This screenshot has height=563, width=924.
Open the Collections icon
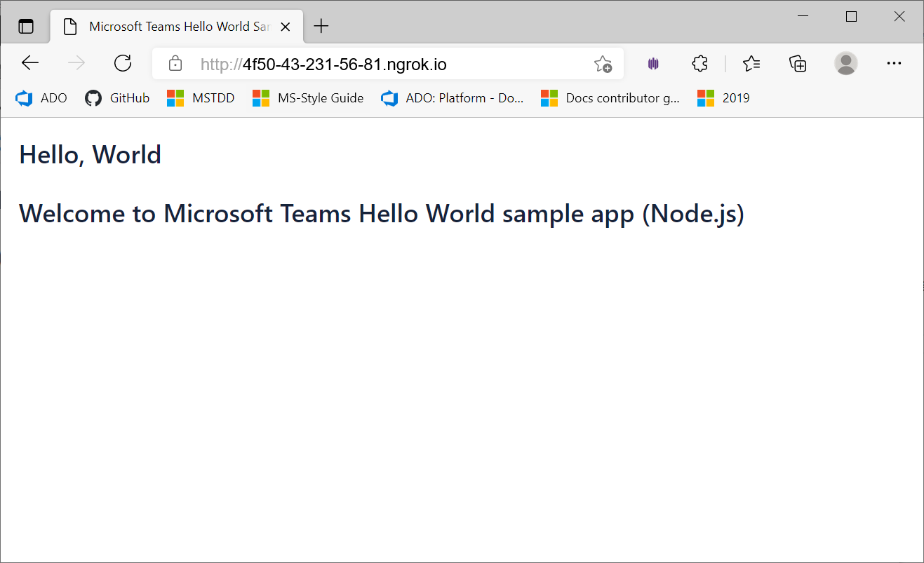[798, 64]
